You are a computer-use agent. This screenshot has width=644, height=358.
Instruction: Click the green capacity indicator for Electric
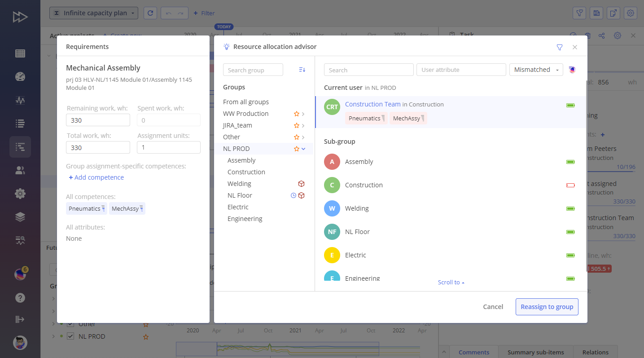click(x=570, y=255)
